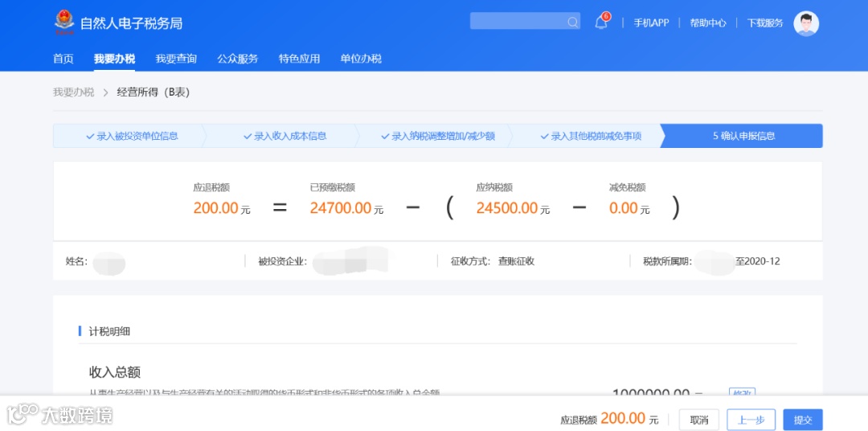Click the tax bureau emblem logo

point(64,23)
